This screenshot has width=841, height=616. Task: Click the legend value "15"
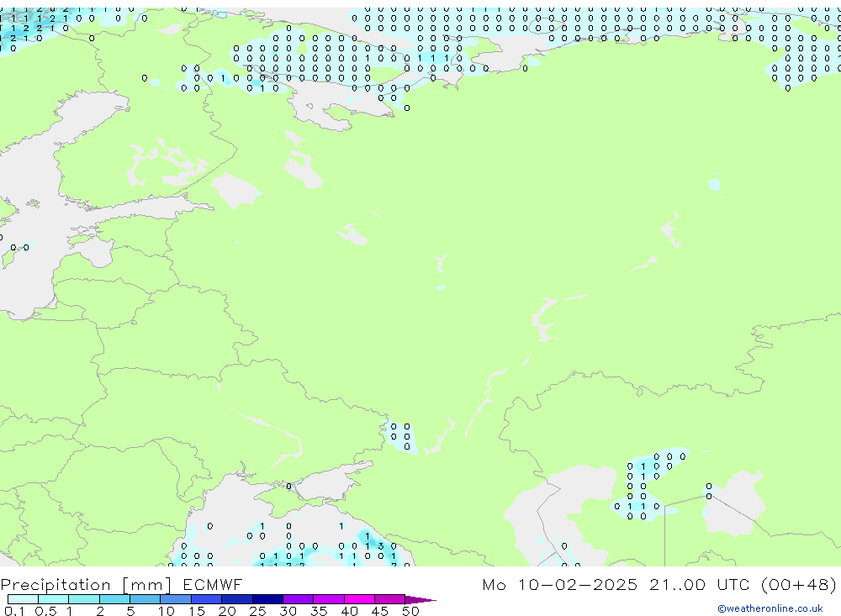[197, 611]
